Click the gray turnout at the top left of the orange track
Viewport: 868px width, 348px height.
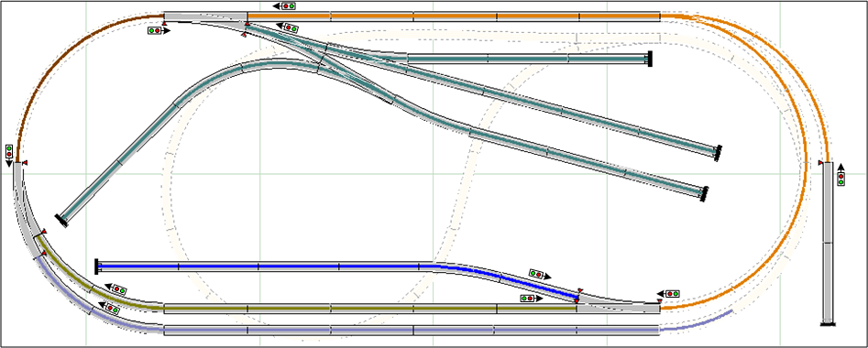tap(205, 17)
